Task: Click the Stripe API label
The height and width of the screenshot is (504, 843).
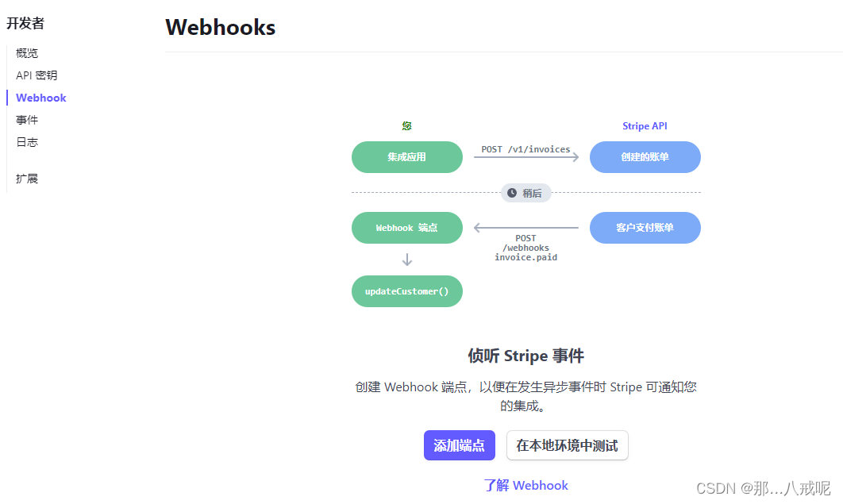Action: pos(645,125)
